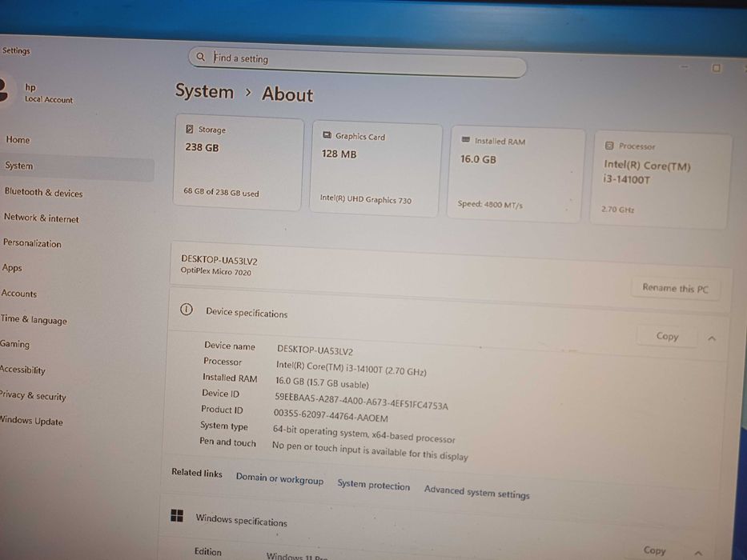Click the Graphics Card icon
Screen dimensions: 747x560
click(327, 135)
